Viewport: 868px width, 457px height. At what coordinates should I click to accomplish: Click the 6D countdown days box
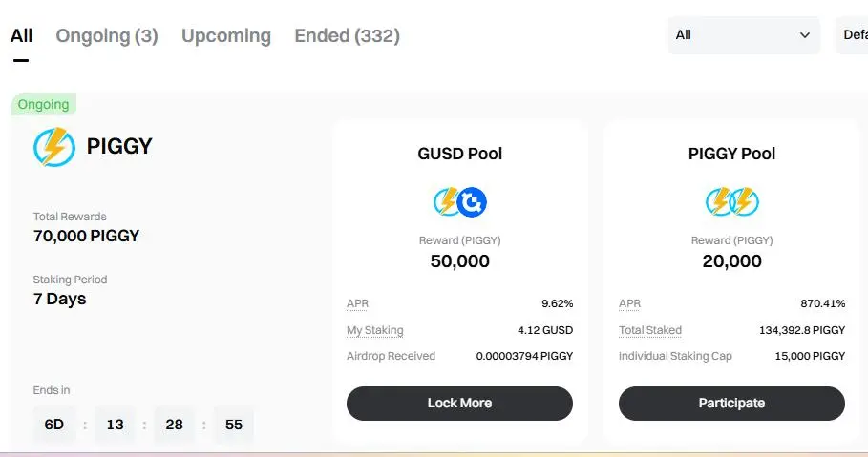(54, 425)
